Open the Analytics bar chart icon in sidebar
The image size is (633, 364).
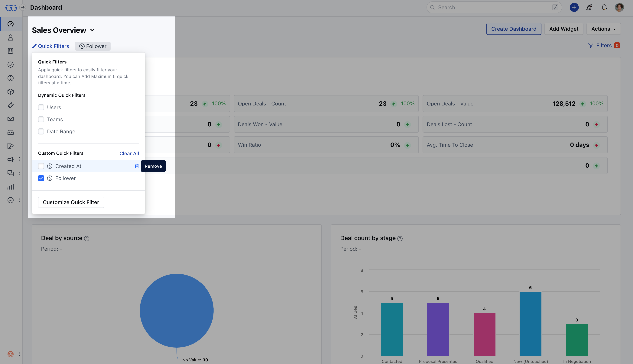(x=11, y=187)
